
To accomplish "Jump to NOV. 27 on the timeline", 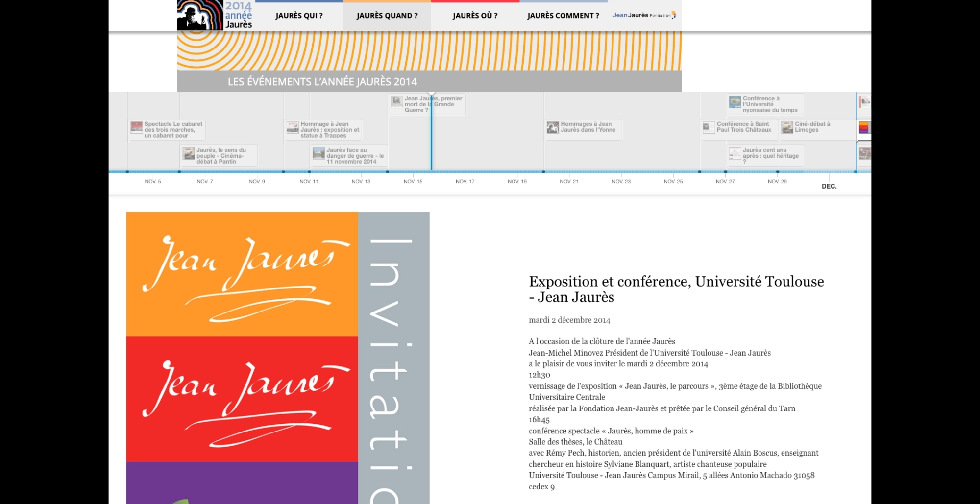I will pyautogui.click(x=725, y=182).
